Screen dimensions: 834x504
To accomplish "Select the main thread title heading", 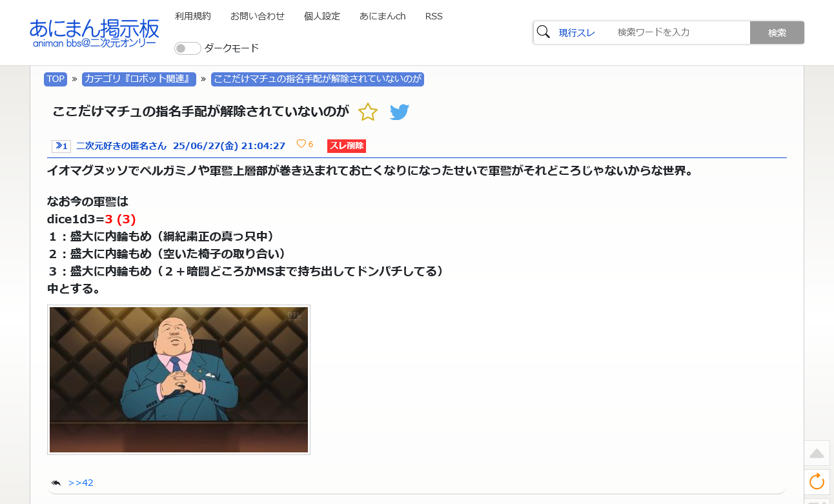I will (201, 112).
